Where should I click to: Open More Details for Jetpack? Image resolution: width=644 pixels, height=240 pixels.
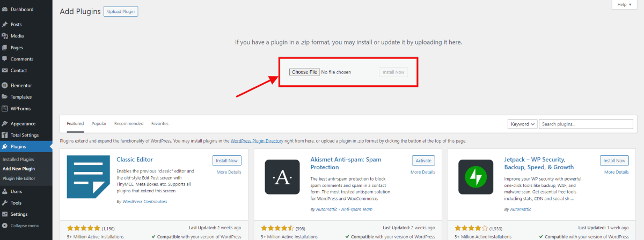pos(617,172)
